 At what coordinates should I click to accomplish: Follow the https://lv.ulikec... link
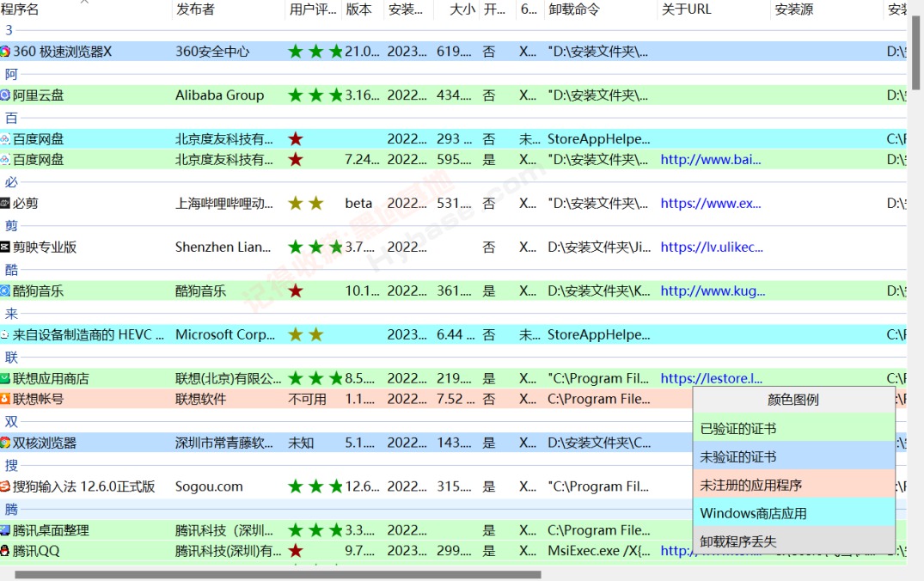(712, 247)
